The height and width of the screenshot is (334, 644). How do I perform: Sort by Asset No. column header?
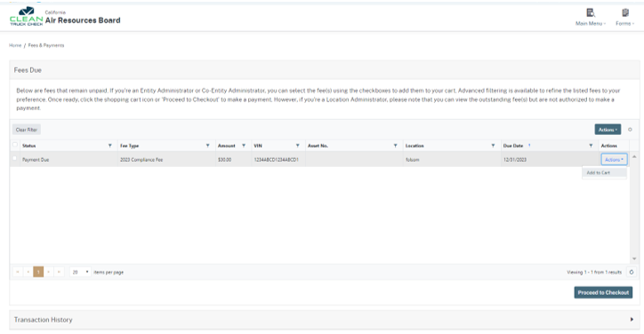318,146
